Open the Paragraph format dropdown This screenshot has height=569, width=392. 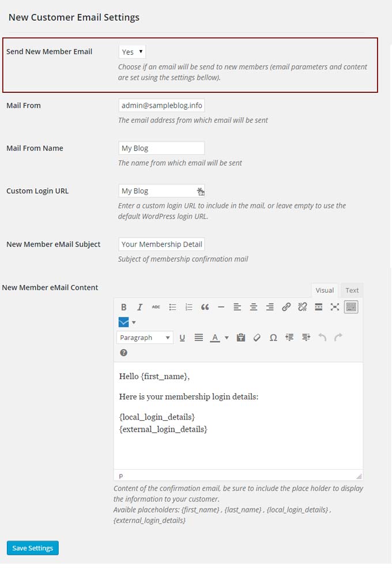pyautogui.click(x=145, y=338)
